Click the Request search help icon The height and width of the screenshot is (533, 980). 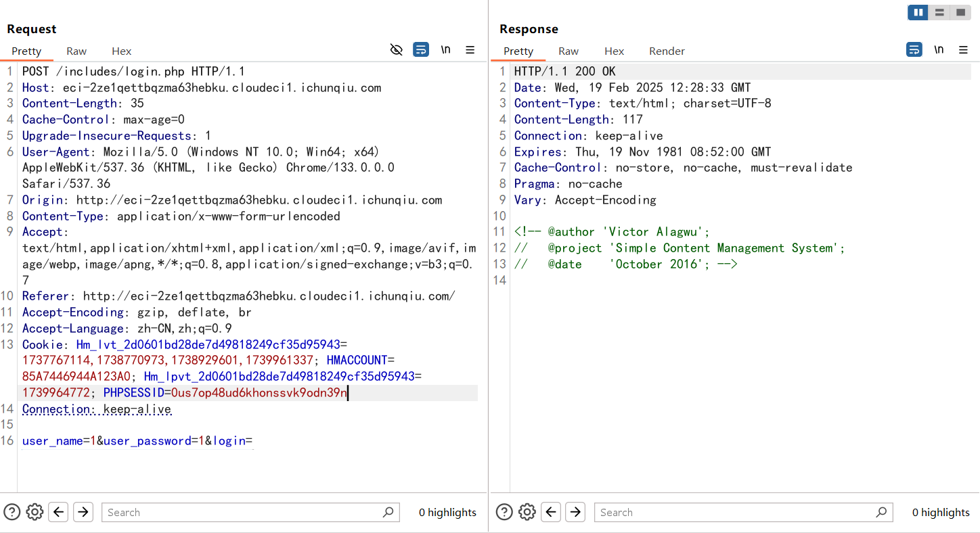pos(12,512)
